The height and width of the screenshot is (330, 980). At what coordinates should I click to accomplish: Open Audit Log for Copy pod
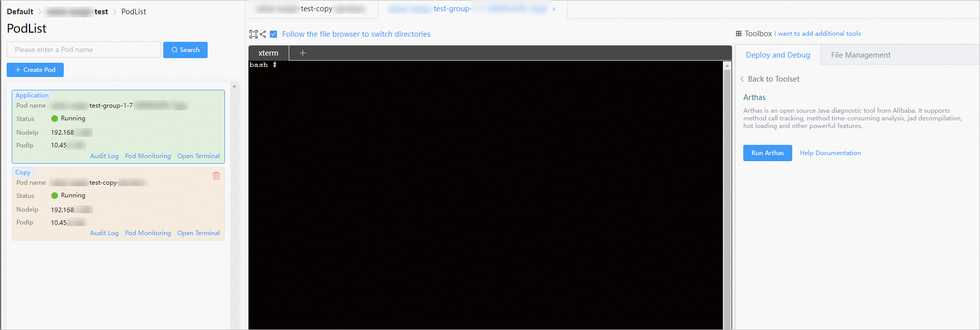point(104,233)
